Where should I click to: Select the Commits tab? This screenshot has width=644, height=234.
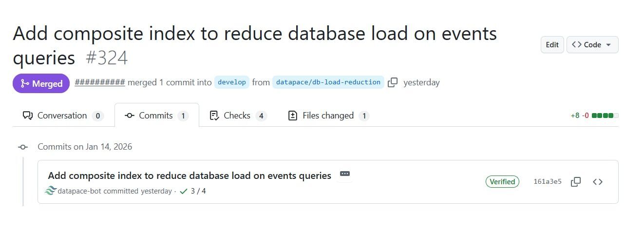[156, 116]
